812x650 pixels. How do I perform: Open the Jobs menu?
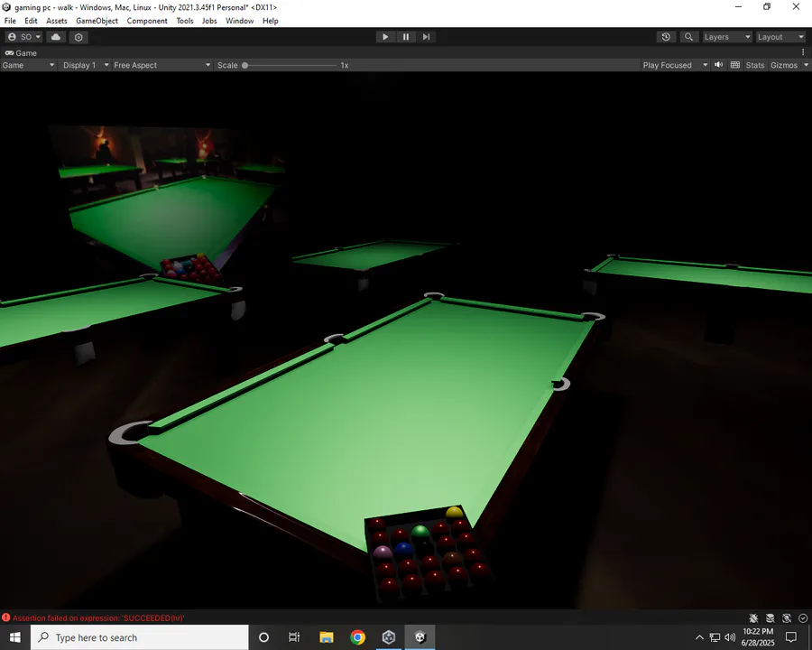tap(209, 21)
